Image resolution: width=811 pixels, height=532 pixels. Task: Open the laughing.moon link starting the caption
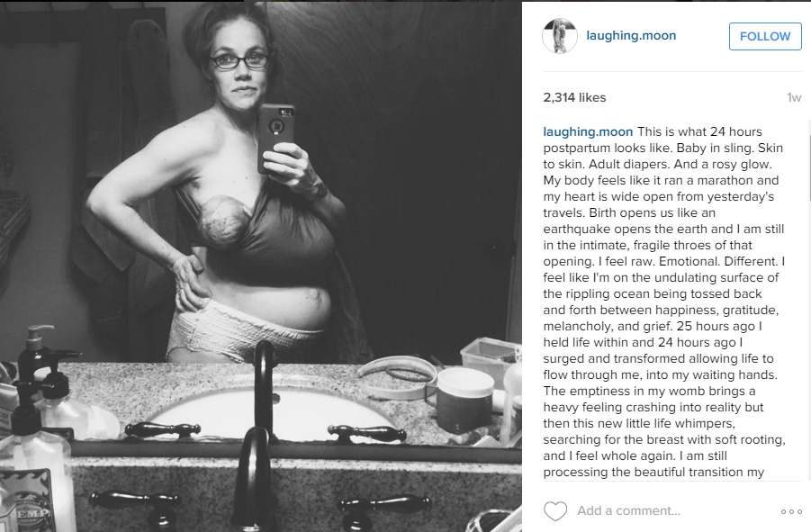(x=588, y=131)
